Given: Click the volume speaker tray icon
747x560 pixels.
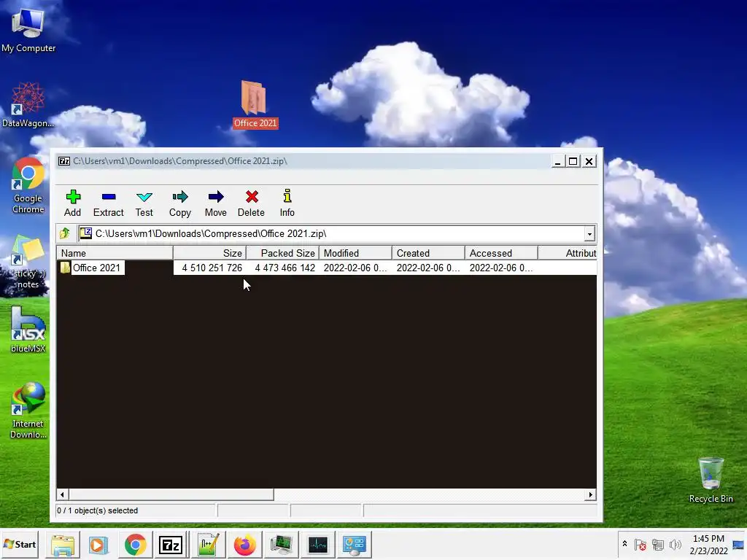Looking at the screenshot, I should pos(675,544).
